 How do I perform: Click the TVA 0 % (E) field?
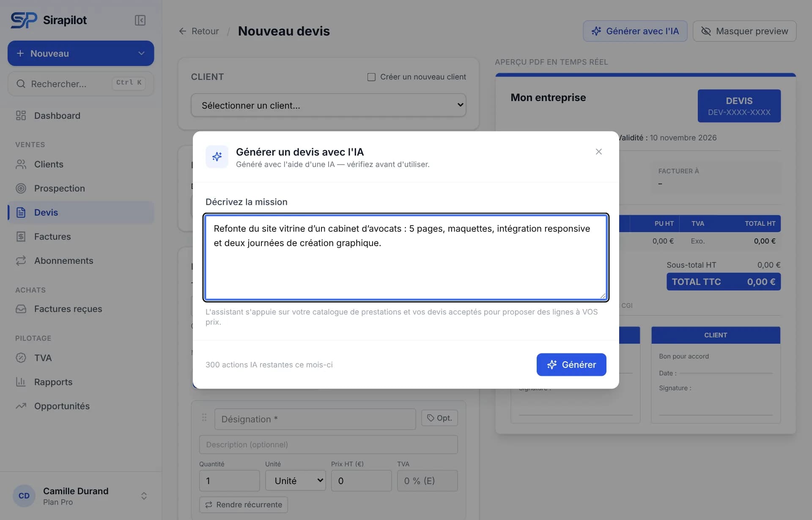(x=427, y=481)
